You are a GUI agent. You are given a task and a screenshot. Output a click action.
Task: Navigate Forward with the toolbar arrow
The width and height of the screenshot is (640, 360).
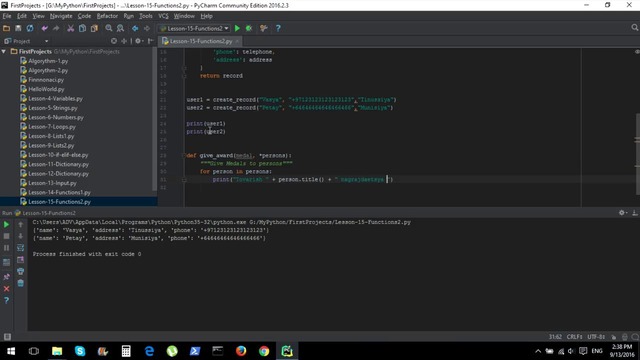(147, 28)
